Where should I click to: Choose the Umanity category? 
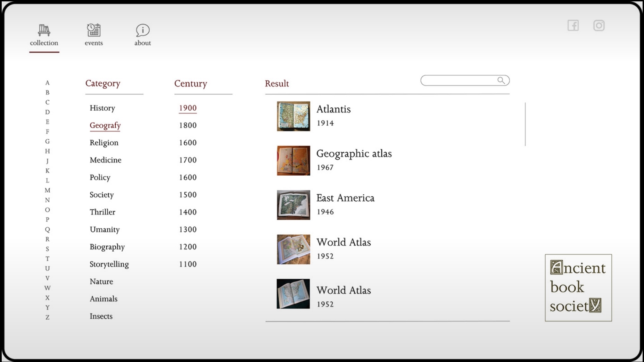[105, 229]
